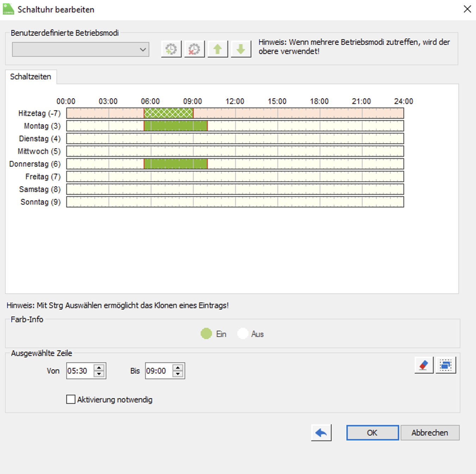
Task: Click the empty Freitag timeline bar
Action: point(235,176)
